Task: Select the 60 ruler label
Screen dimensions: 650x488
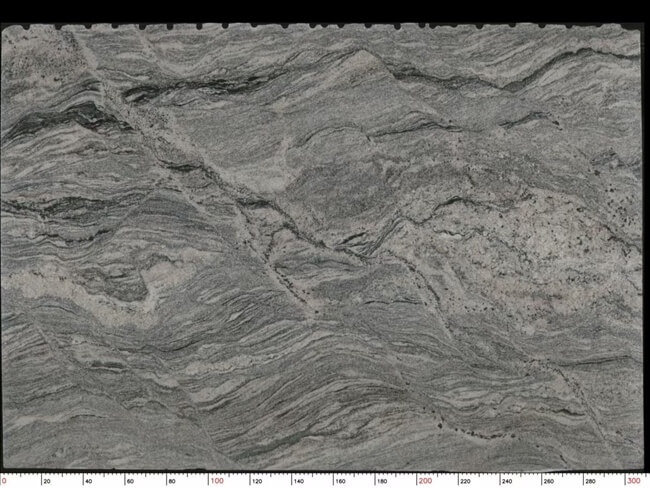Action: pyautogui.click(x=130, y=481)
